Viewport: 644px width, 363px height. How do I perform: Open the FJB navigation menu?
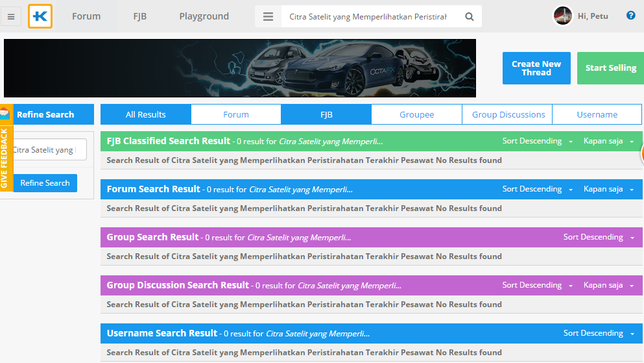[140, 16]
